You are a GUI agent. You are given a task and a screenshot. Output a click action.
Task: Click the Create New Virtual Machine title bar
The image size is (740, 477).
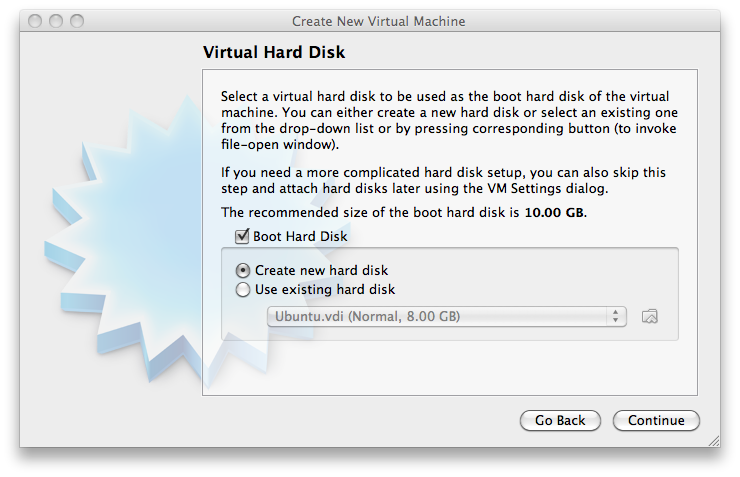[378, 21]
